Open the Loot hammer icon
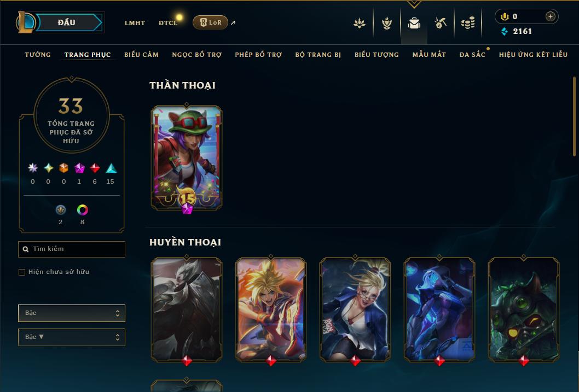Screen dimensions: 579x392 click(x=441, y=23)
